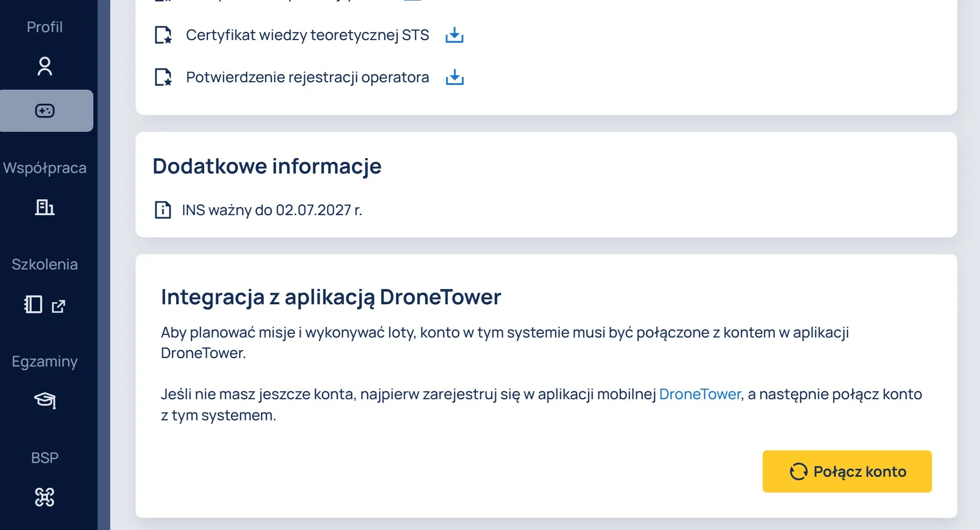This screenshot has height=530, width=980.
Task: Open the Profil user icon
Action: (45, 66)
